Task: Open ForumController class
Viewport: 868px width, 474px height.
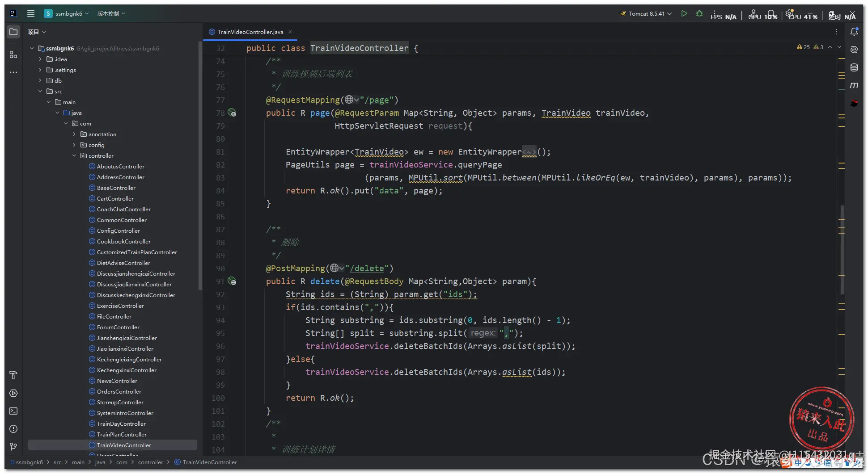Action: tap(118, 327)
